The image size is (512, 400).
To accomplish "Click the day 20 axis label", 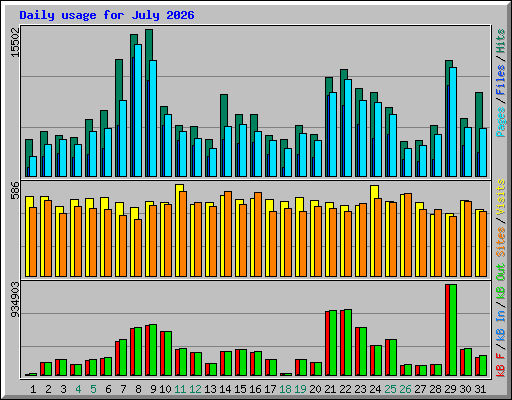I will pos(315,389).
